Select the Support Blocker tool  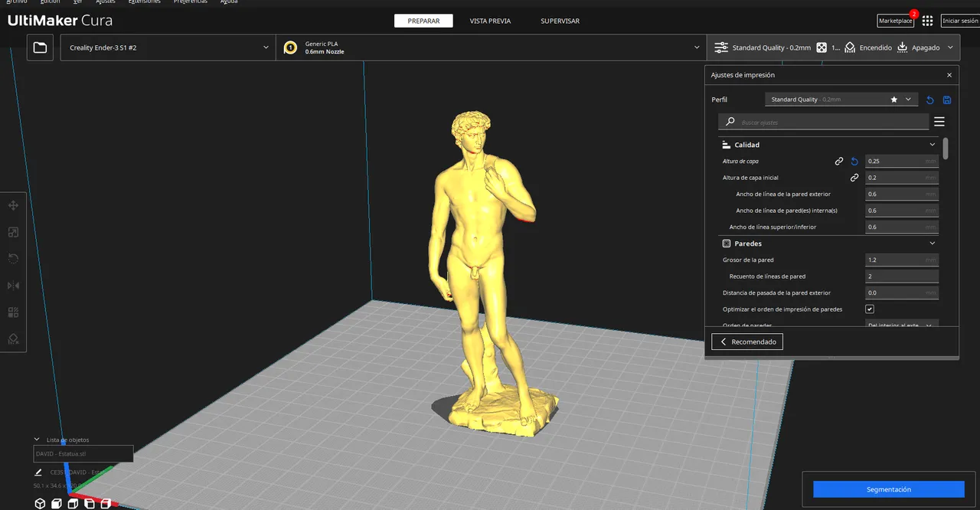pos(13,338)
